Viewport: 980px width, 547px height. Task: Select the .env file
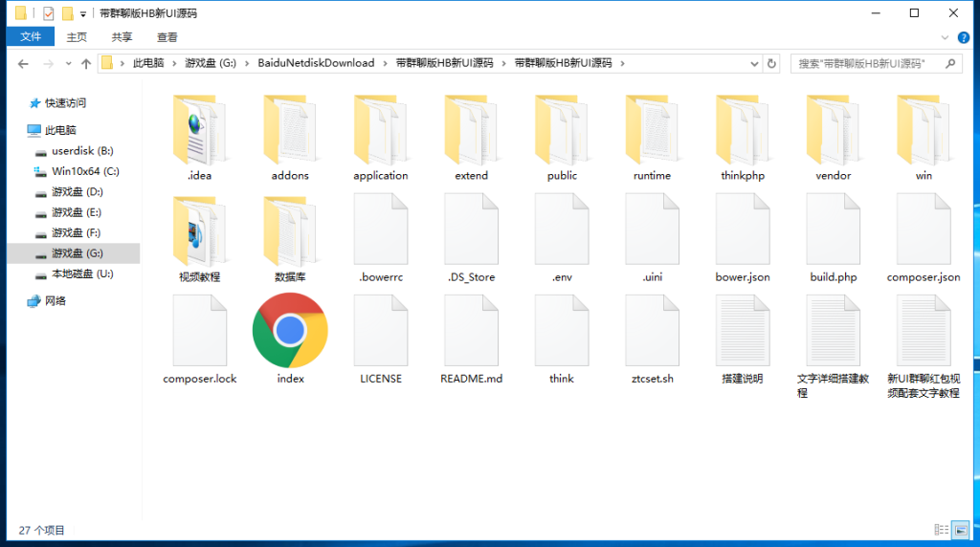(562, 238)
